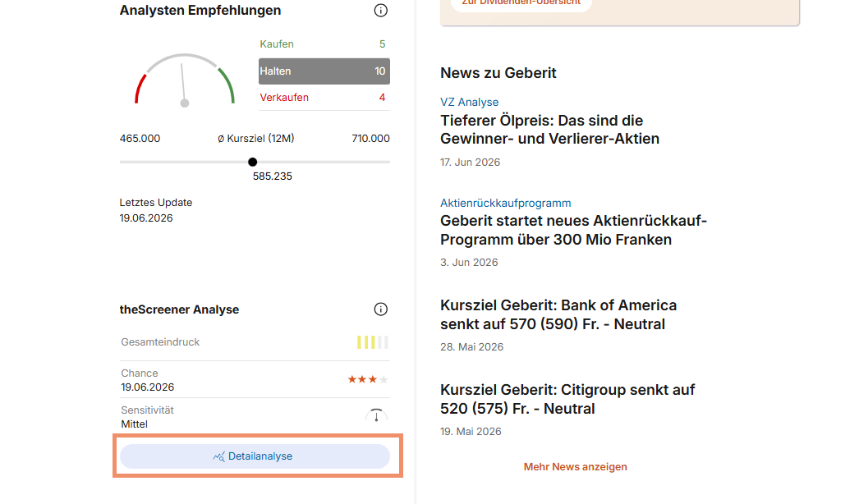The image size is (859, 504).
Task: Open Bank of America Kursziel news headline
Action: coord(558,314)
